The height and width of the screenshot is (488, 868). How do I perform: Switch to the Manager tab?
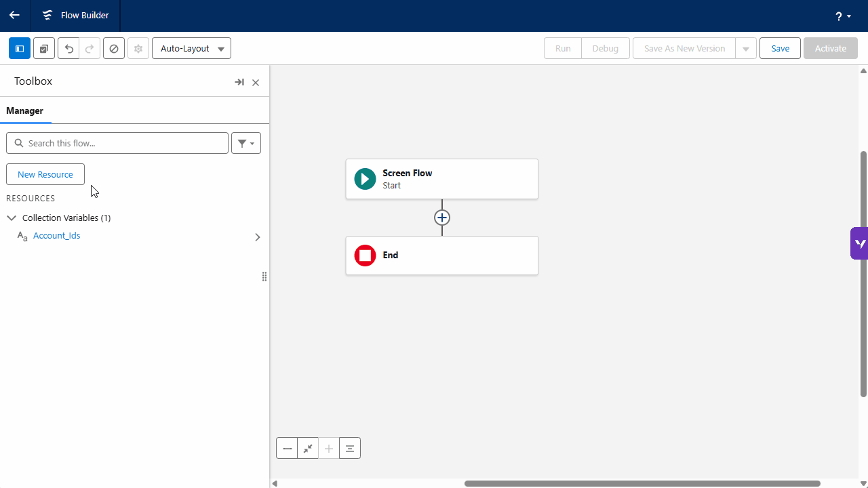click(x=25, y=110)
